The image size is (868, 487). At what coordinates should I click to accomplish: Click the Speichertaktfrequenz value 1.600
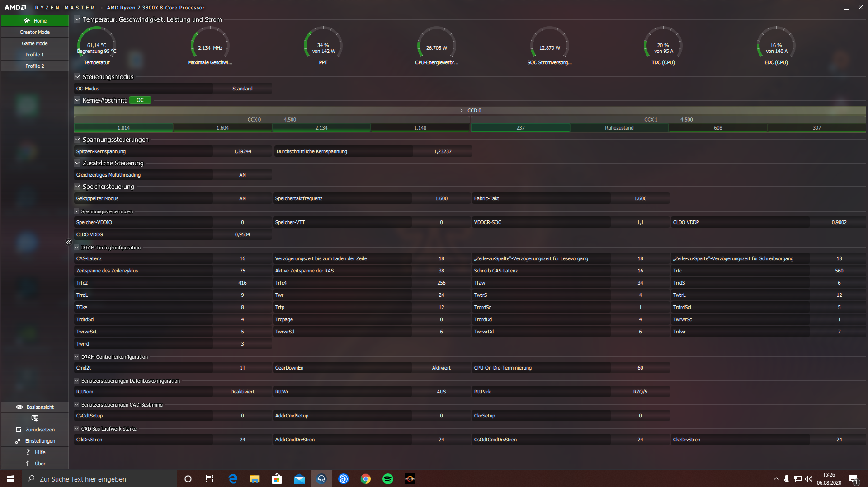[441, 198]
